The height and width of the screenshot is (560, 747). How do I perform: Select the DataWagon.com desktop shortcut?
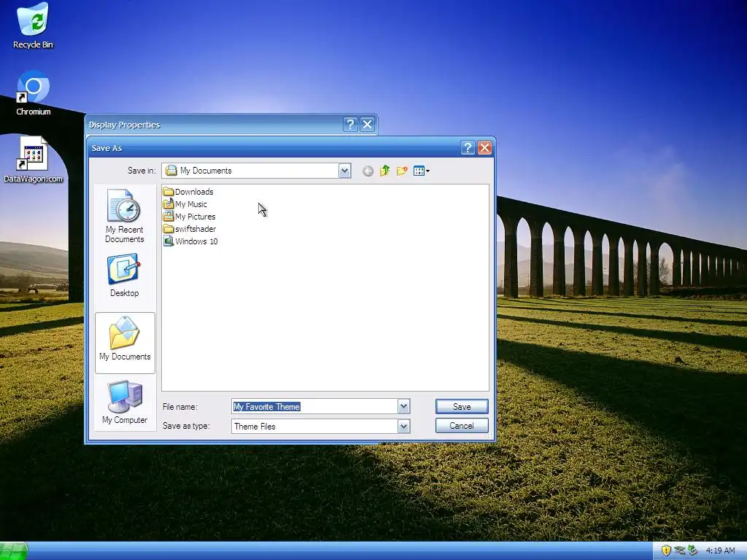coord(33,160)
